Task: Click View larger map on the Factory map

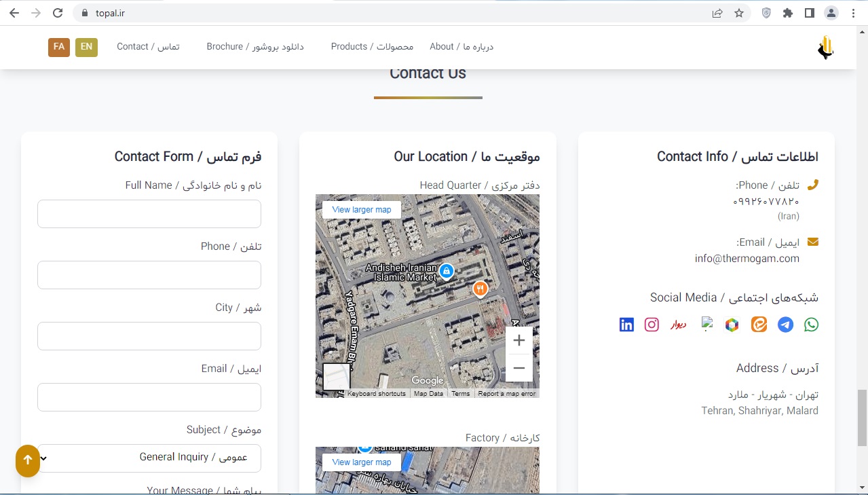Action: pyautogui.click(x=362, y=462)
